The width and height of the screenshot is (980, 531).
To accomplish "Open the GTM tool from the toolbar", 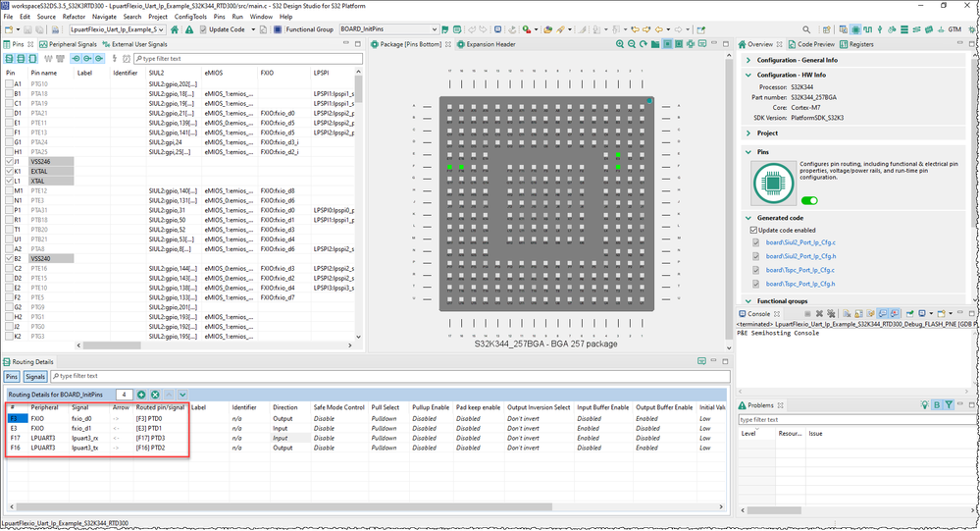I will click(954, 29).
